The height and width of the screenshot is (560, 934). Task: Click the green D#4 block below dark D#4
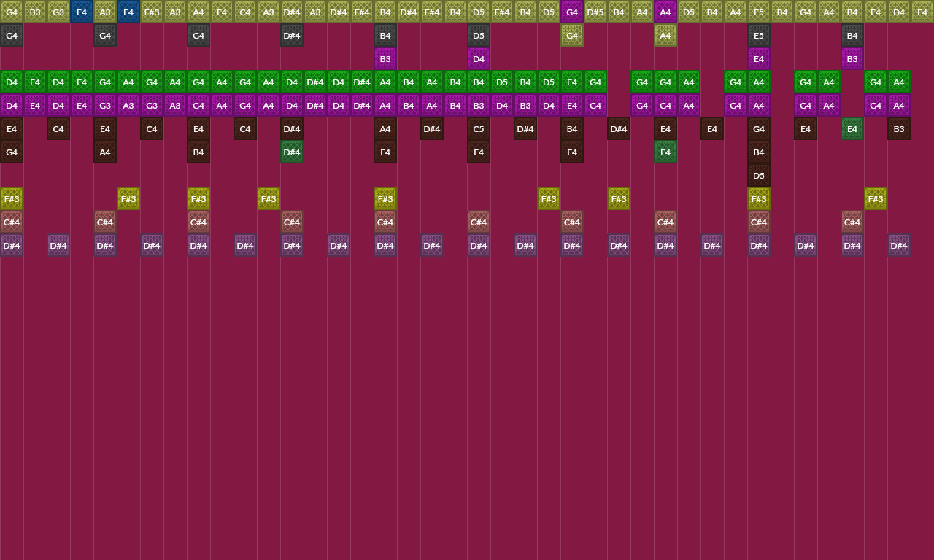click(292, 152)
